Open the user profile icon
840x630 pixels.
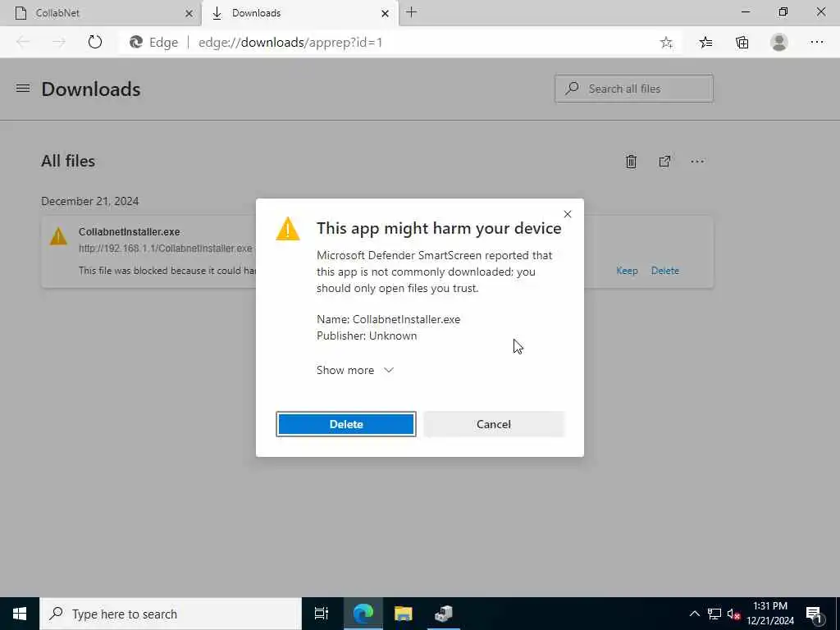click(x=779, y=43)
